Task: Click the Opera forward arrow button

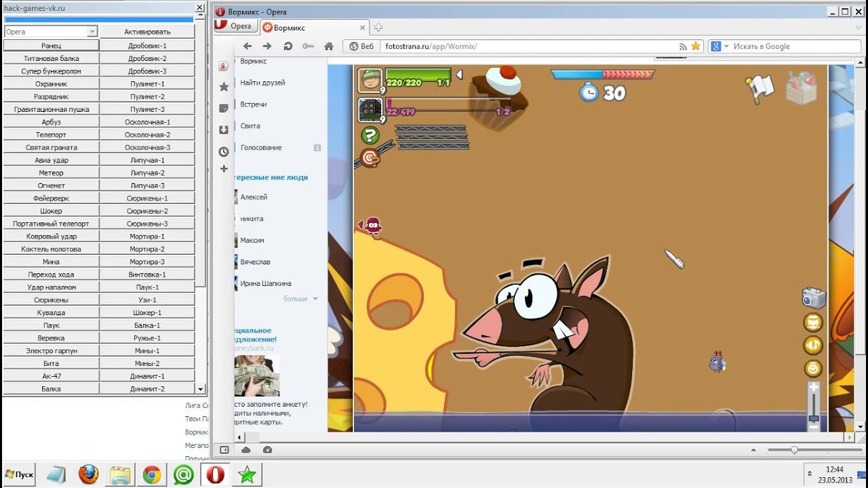Action: coord(267,46)
